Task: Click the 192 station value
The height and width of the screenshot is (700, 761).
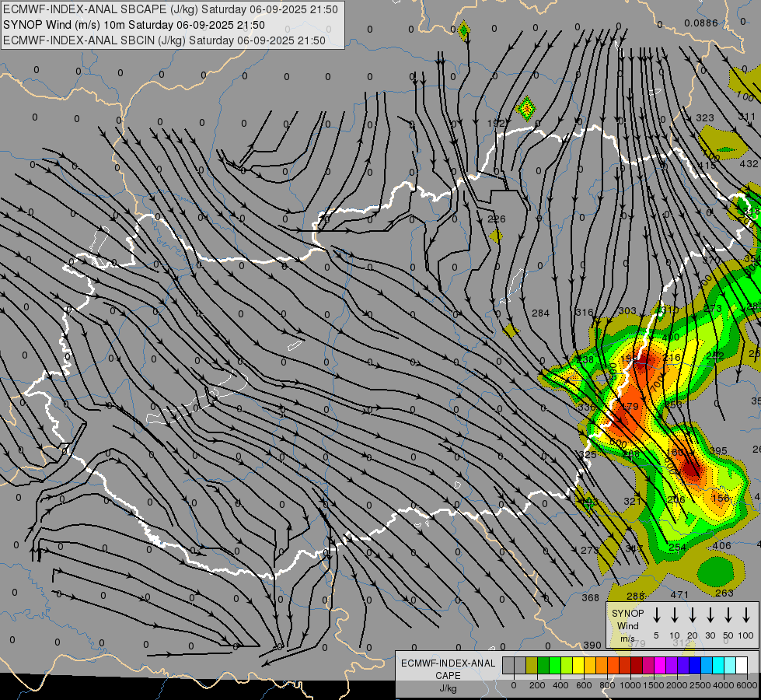Action: tap(496, 124)
